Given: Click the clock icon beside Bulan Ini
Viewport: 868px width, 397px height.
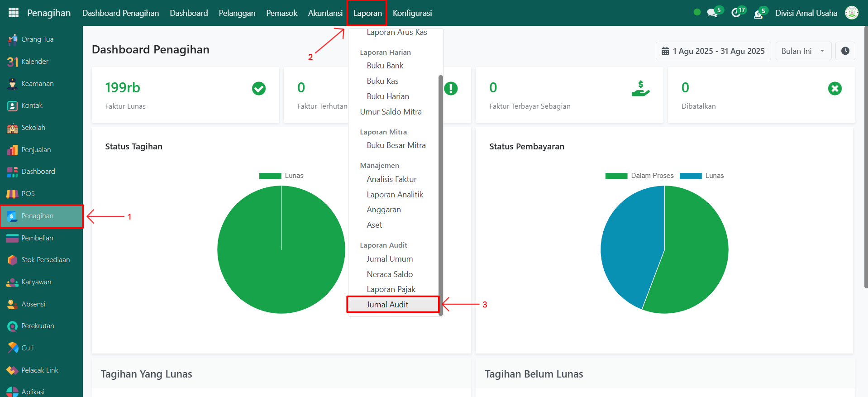Looking at the screenshot, I should 845,51.
